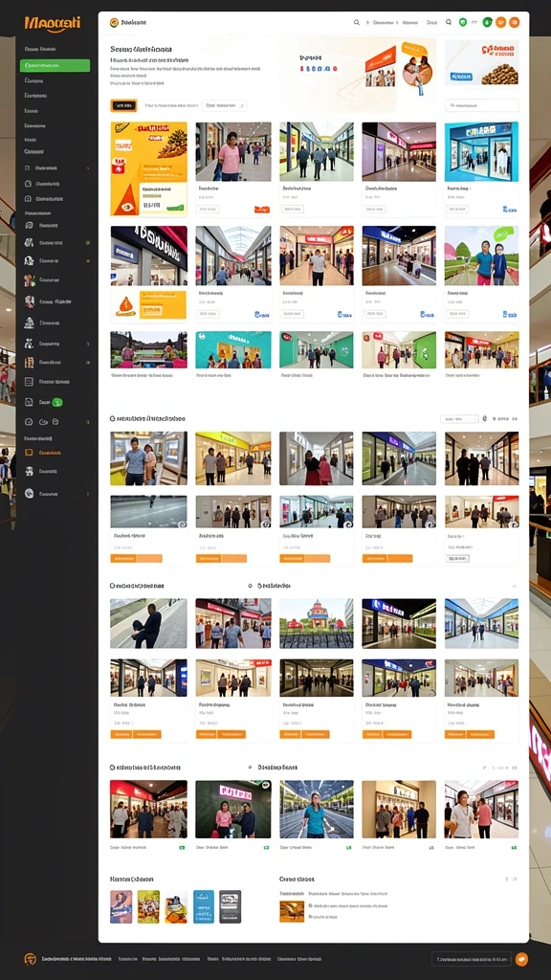Select the blue tile in the bottom tile row
The height and width of the screenshot is (980, 551).
pos(204,906)
